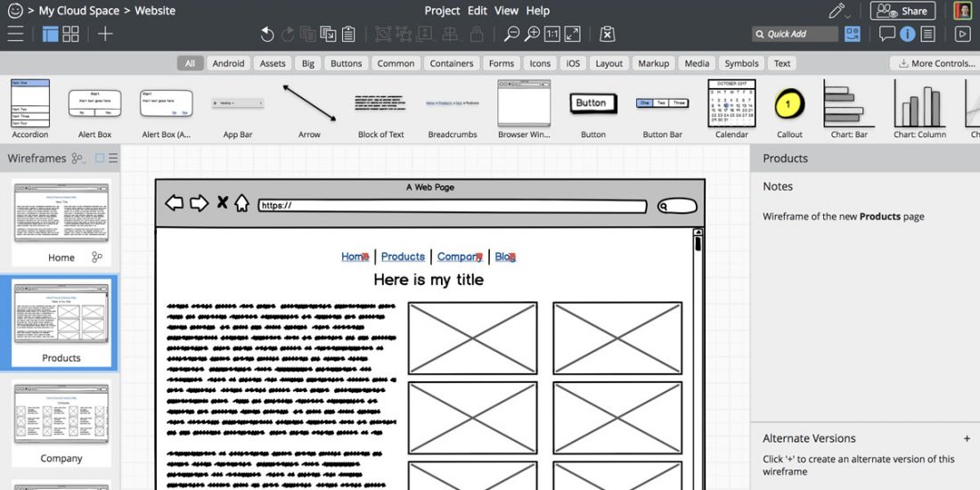The width and height of the screenshot is (980, 490).
Task: Select the Markup controls category
Action: [654, 63]
